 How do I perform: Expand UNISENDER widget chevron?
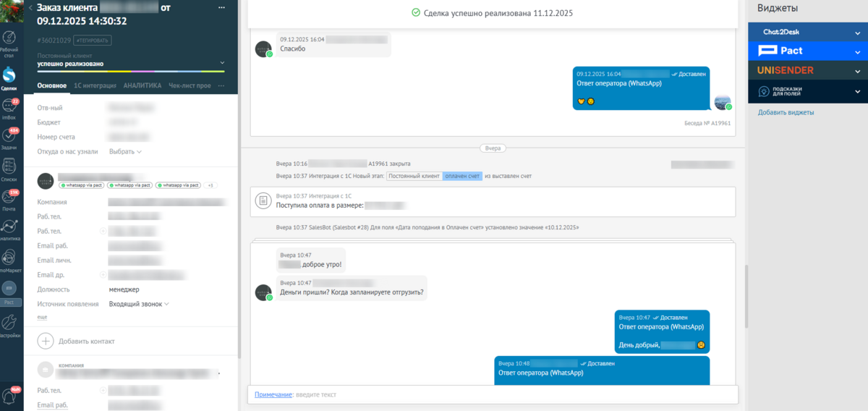point(858,71)
